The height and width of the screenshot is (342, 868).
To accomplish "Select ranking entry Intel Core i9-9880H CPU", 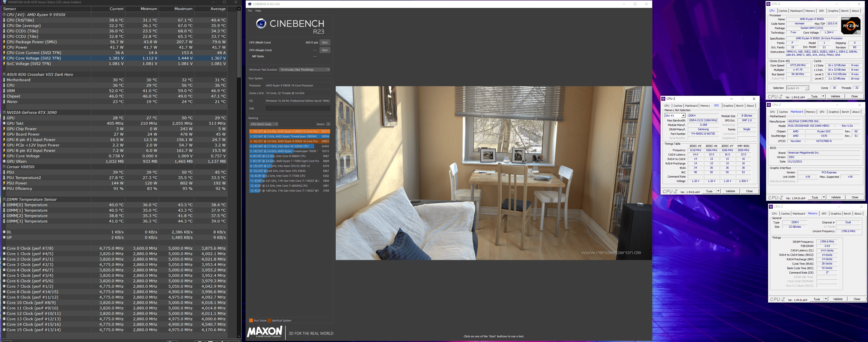I will (x=289, y=156).
